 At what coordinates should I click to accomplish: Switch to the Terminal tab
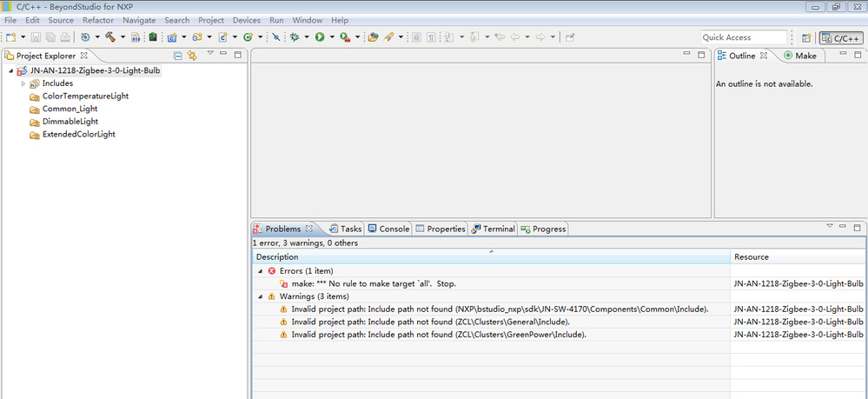pyautogui.click(x=494, y=229)
